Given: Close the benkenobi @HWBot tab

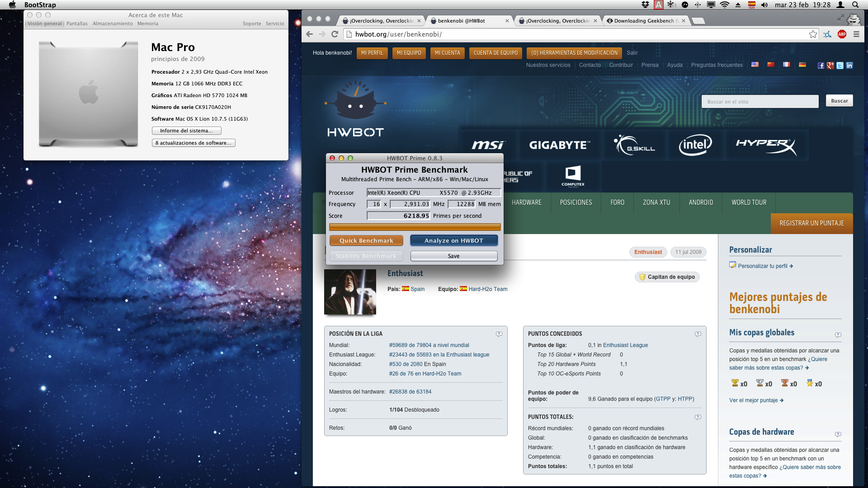Looking at the screenshot, I should [x=507, y=21].
